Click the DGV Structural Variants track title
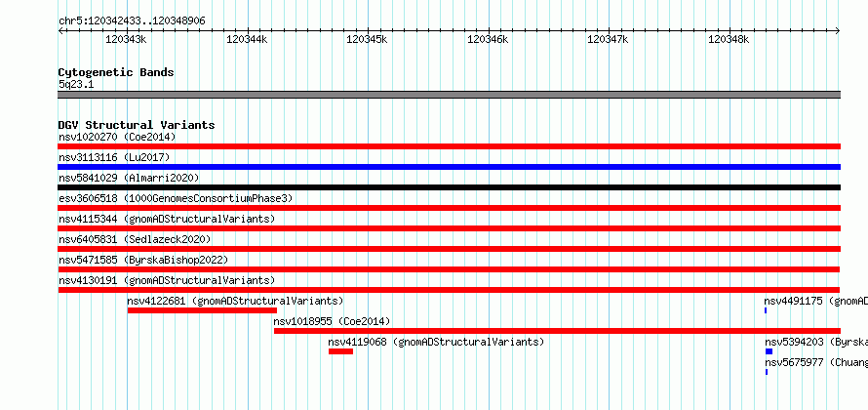Viewport: 868px width, 410px height. pos(137,125)
